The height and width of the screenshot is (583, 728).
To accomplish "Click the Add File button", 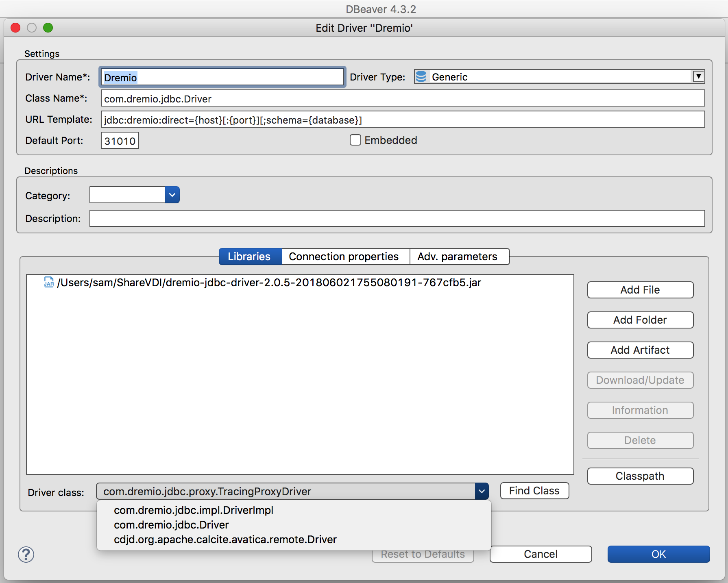I will click(640, 290).
